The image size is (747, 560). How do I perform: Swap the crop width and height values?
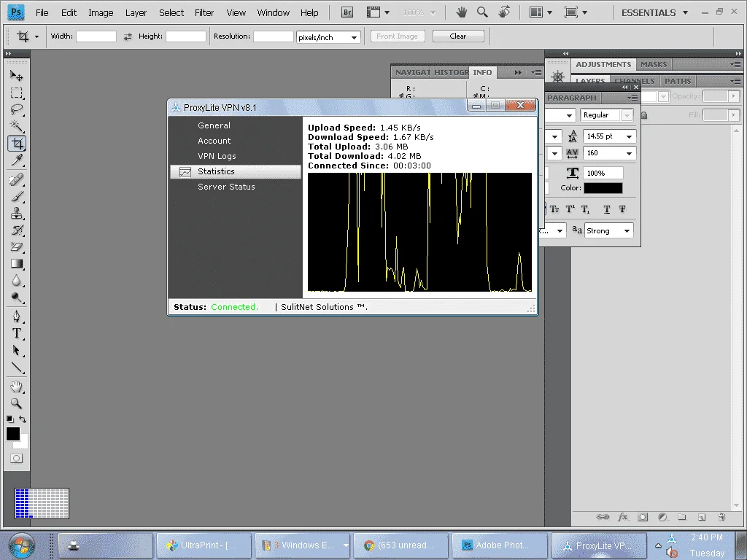(x=128, y=36)
